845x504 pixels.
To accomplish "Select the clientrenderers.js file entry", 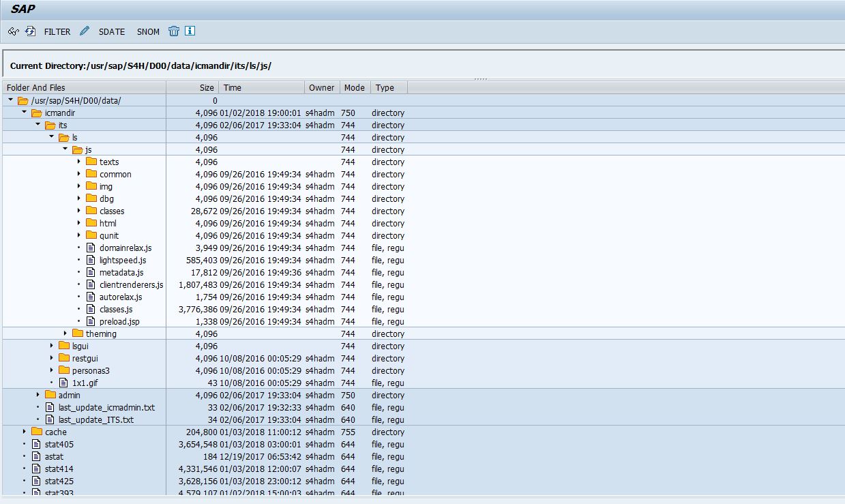I will click(x=132, y=284).
